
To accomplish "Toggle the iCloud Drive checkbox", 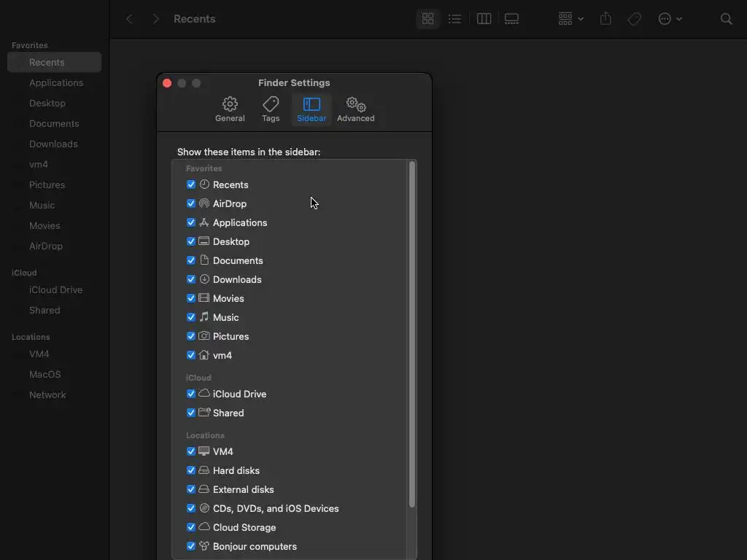I will click(191, 394).
